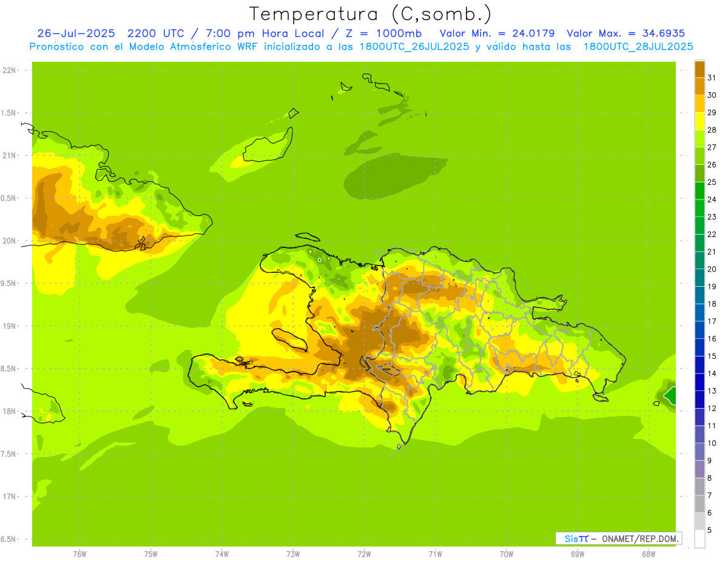Viewport: 728px width, 562px height.
Task: Click the "72W" longitude label
Action: pos(364,554)
